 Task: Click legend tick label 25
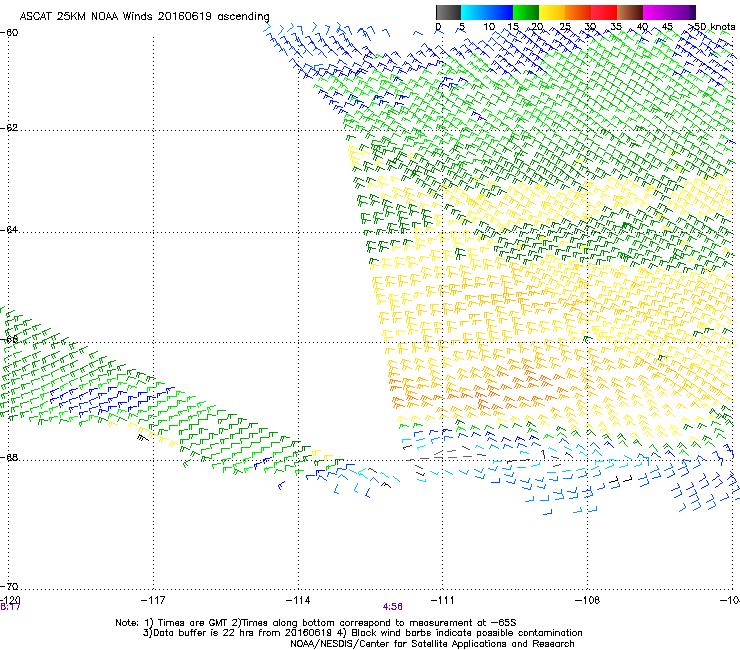[565, 27]
